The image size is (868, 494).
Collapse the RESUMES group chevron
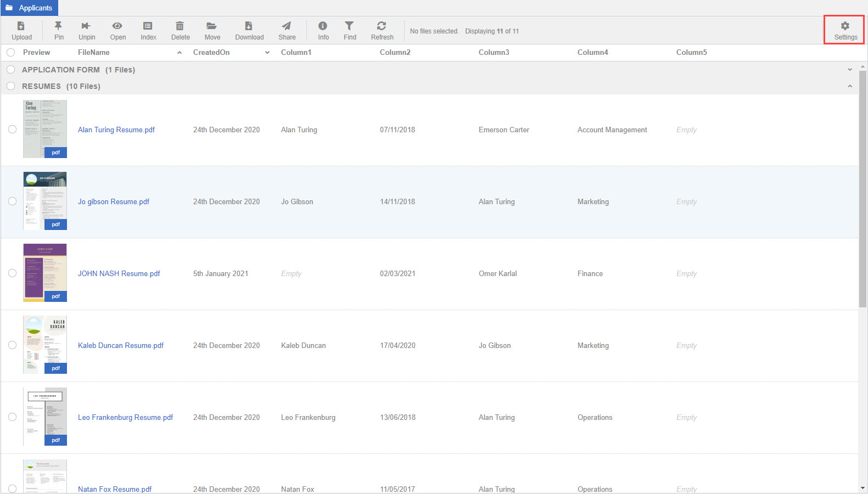tap(850, 86)
